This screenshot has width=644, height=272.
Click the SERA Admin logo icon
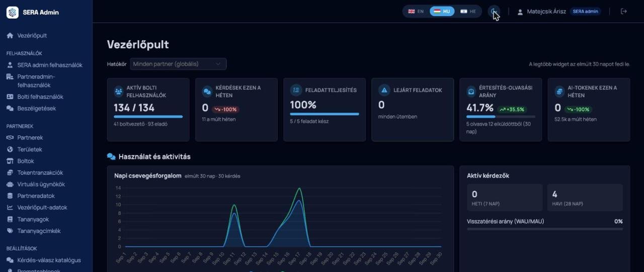13,12
